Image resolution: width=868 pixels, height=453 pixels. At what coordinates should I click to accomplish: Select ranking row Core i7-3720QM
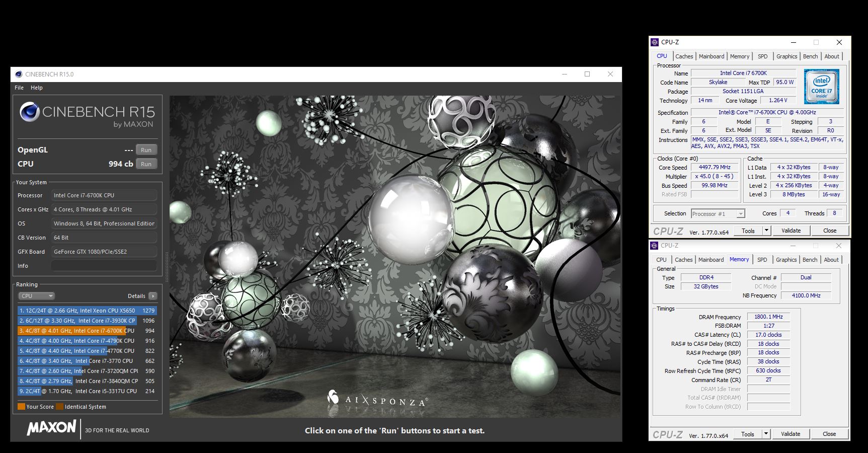(87, 371)
